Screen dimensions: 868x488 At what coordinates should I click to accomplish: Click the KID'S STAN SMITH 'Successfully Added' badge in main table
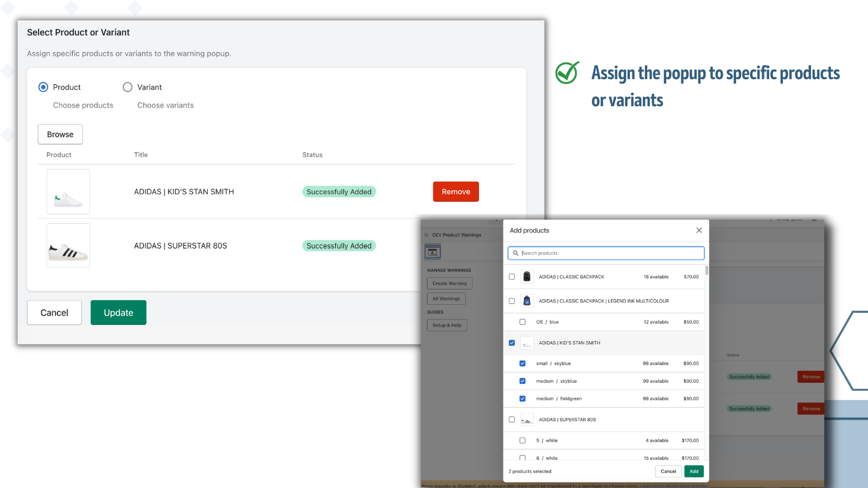pyautogui.click(x=339, y=191)
